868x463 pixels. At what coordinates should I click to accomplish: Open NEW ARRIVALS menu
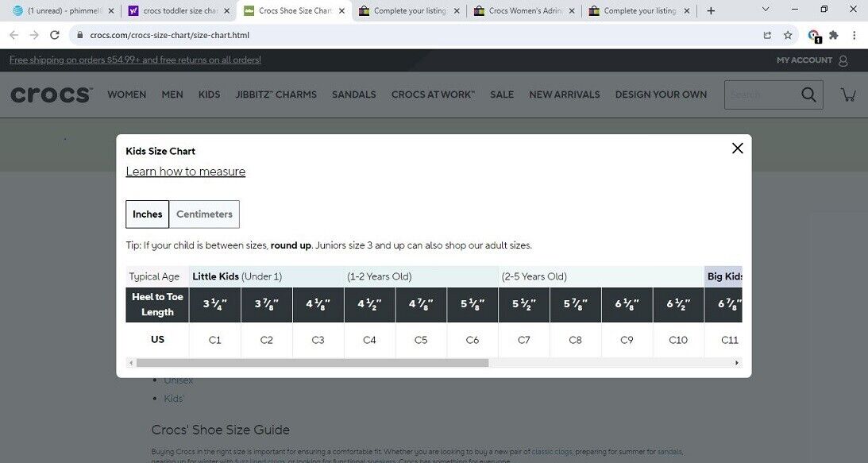pyautogui.click(x=564, y=95)
